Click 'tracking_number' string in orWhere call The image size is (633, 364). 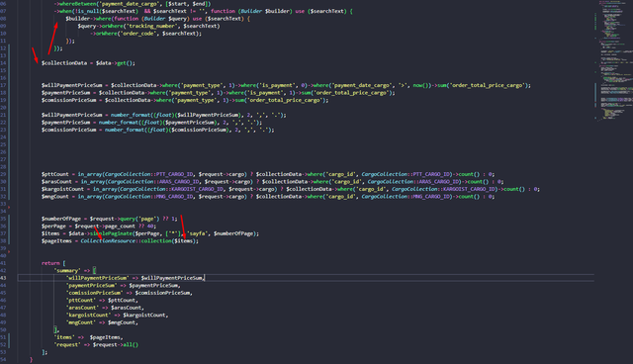click(153, 26)
